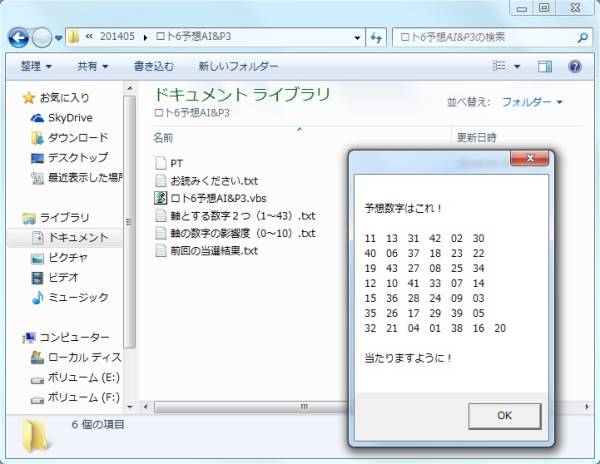
Task: Open the view options dropdown arrow
Action: pyautogui.click(x=517, y=67)
